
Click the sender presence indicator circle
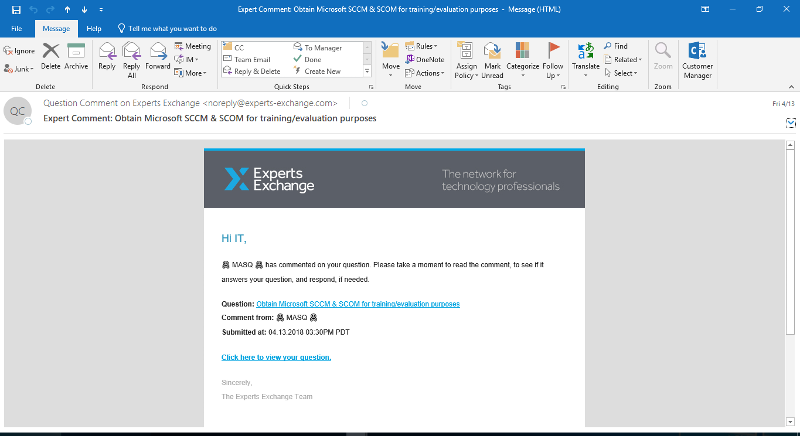point(364,103)
